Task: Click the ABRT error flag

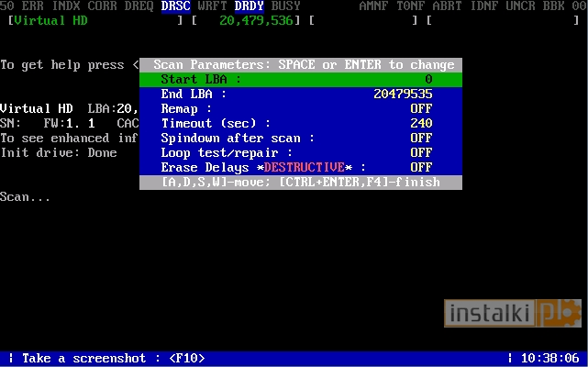Action: pyautogui.click(x=447, y=6)
